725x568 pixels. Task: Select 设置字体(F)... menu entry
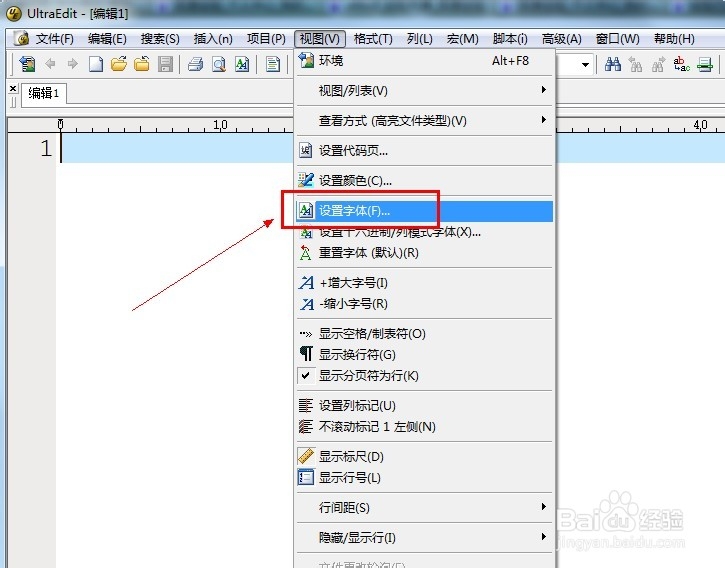click(424, 211)
